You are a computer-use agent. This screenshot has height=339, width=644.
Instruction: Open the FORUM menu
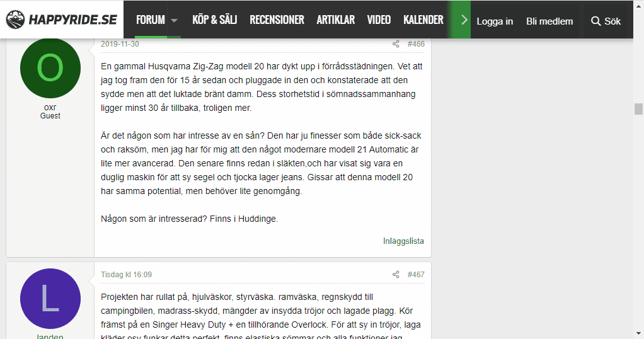tap(151, 20)
